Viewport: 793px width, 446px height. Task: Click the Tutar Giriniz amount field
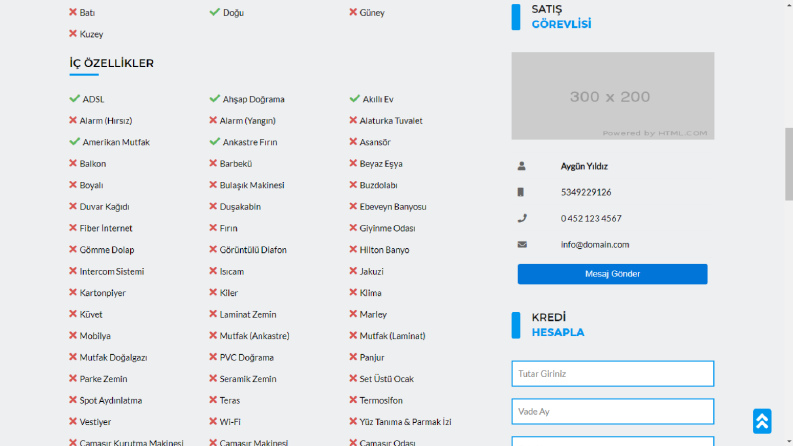(612, 374)
